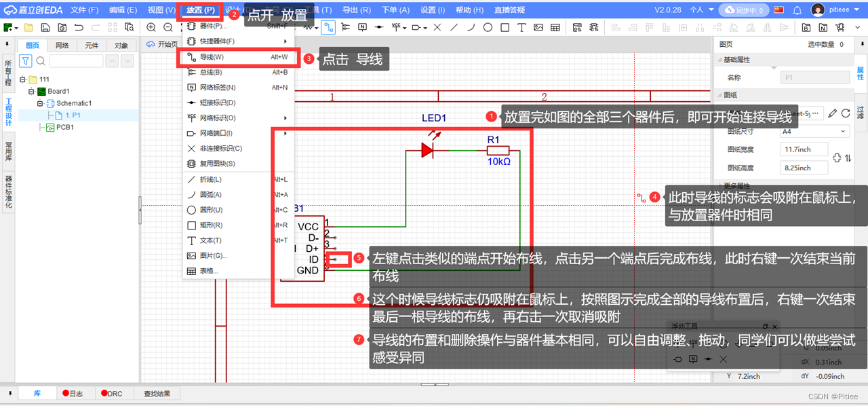Click the 开始页 tab above canvas

163,45
